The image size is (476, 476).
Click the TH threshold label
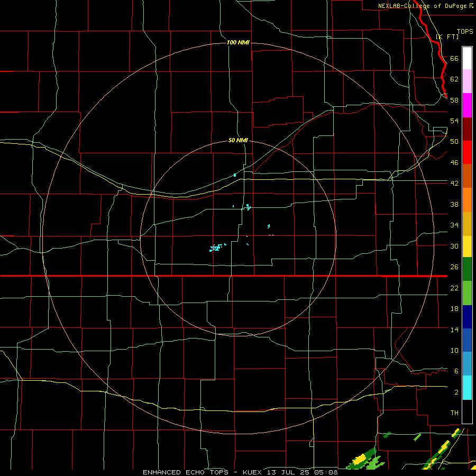[454, 413]
